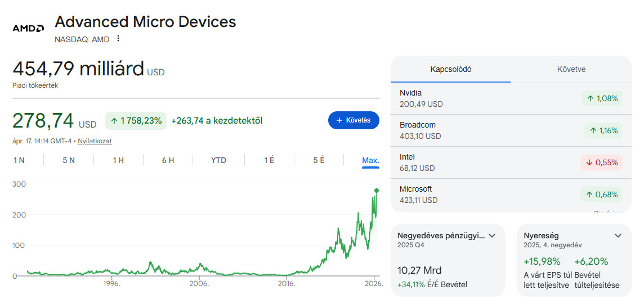Click the AMD logo icon
The image size is (644, 308).
coord(28,28)
